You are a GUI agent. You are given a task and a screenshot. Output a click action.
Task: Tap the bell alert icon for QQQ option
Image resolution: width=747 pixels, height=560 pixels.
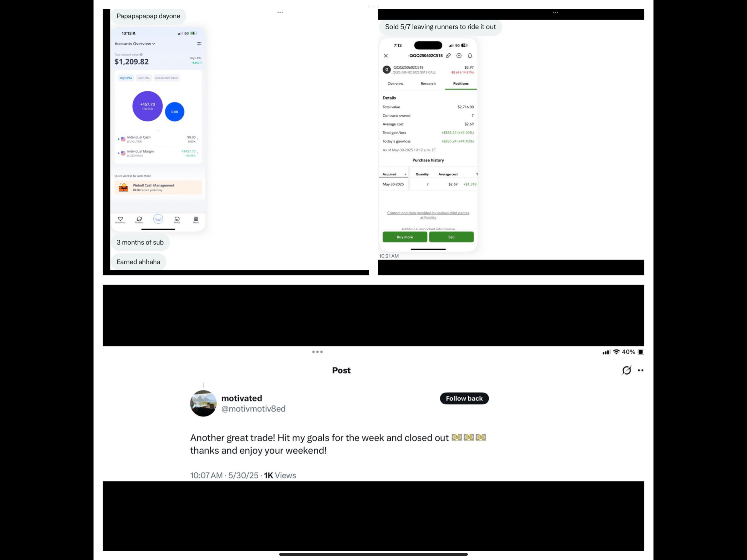pyautogui.click(x=470, y=56)
